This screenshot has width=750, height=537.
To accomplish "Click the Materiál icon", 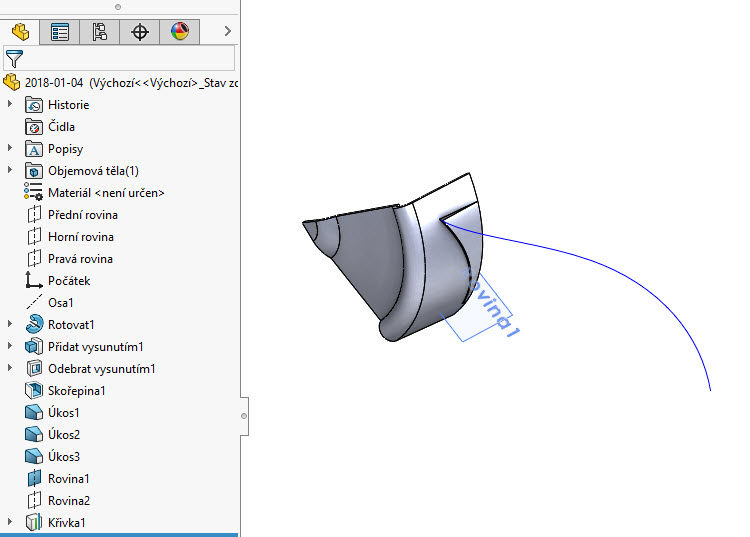I will (x=33, y=192).
